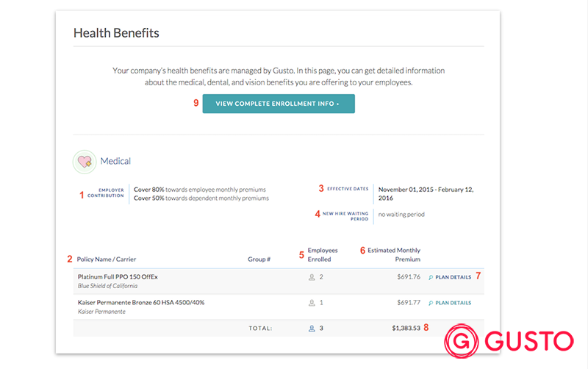588x369 pixels.
Task: Click the $1,383.53 total premium amount
Action: coord(406,329)
